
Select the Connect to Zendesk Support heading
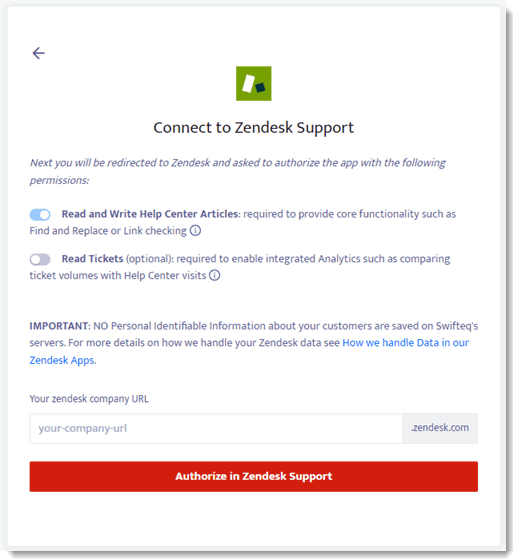pos(254,128)
